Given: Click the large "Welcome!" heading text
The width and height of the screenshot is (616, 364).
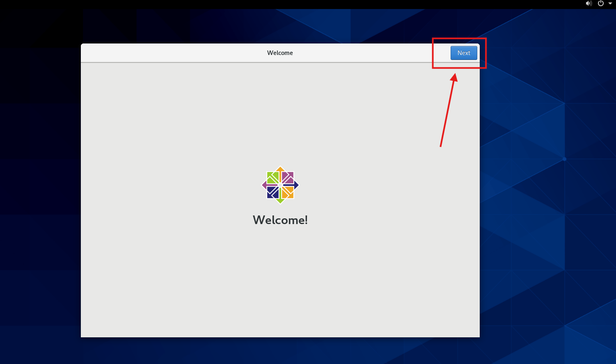Looking at the screenshot, I should (280, 220).
